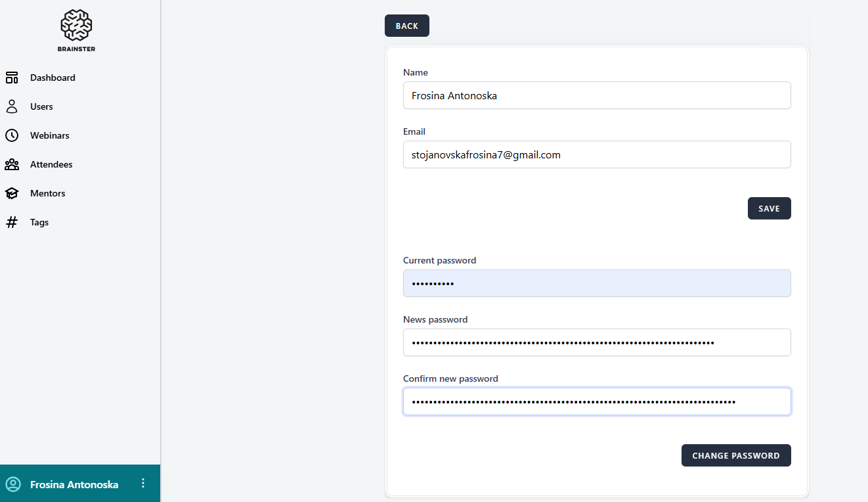Screen dimensions: 868x502
Task: Click the Attendees group icon
Action: tap(12, 164)
